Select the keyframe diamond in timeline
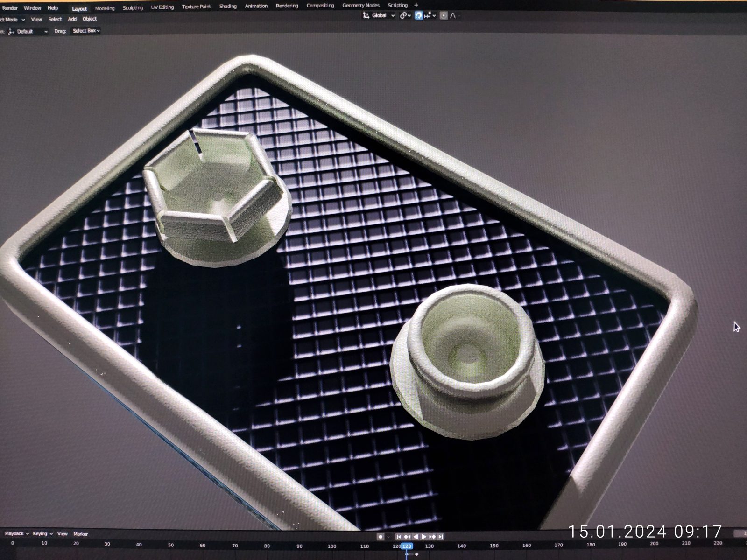This screenshot has height=560, width=747. [416, 554]
